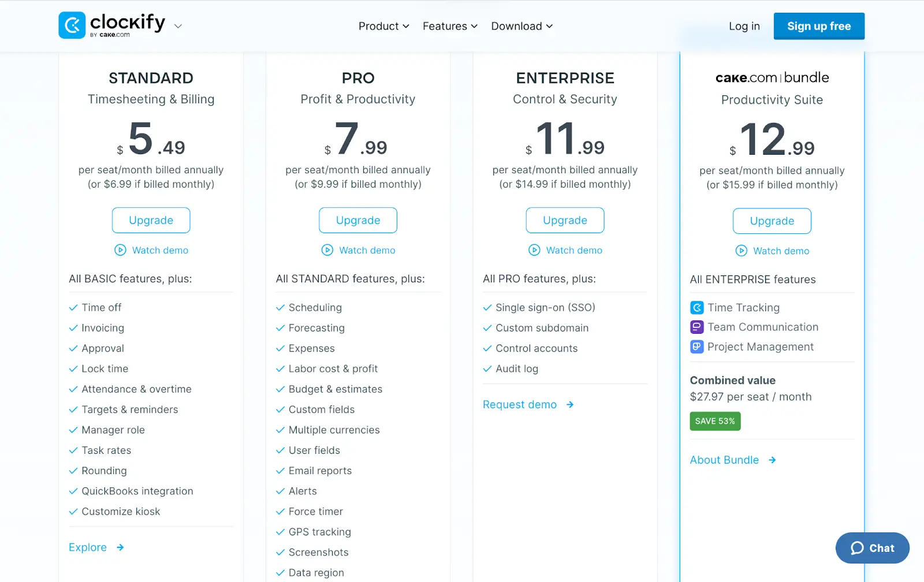924x582 pixels.
Task: Click the Log in link
Action: click(744, 26)
